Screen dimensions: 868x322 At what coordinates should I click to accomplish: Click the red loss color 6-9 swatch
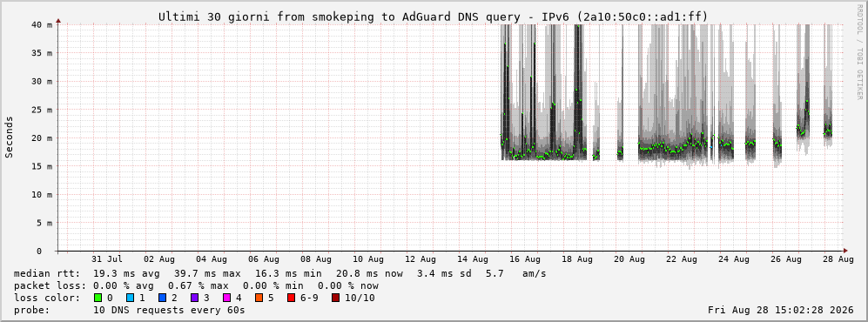[x=291, y=298]
